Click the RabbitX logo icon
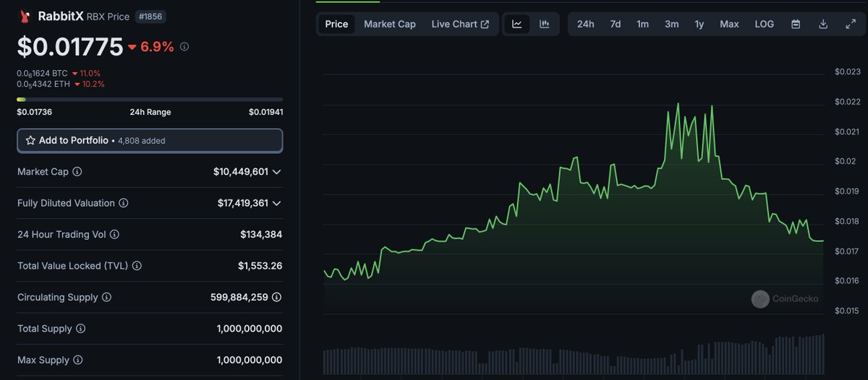 click(25, 16)
